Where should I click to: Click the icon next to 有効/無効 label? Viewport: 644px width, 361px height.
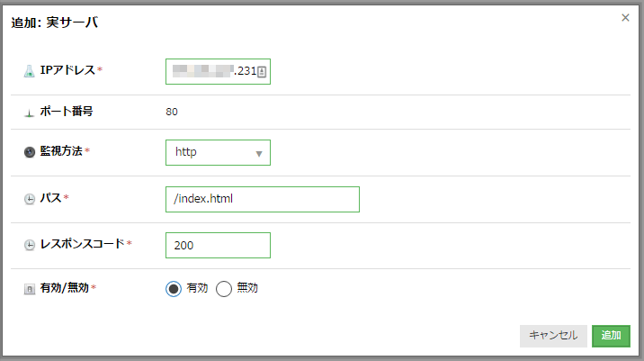30,289
